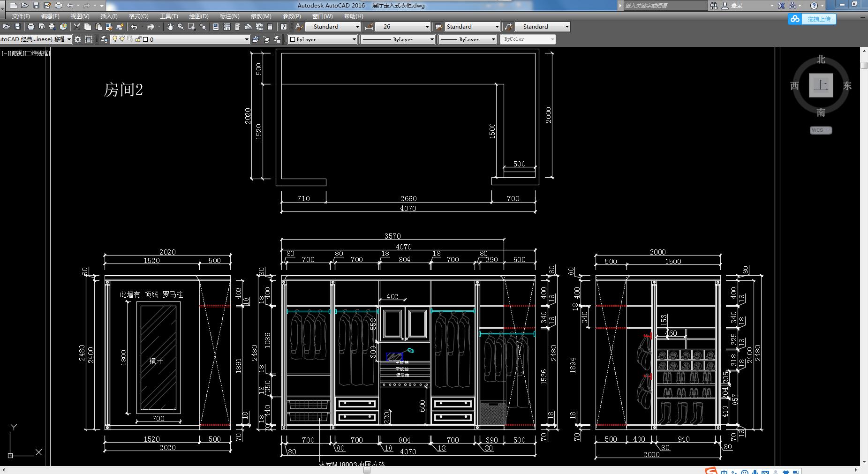Click the Cut scissors icon
This screenshot has height=474, width=868.
pos(77,27)
